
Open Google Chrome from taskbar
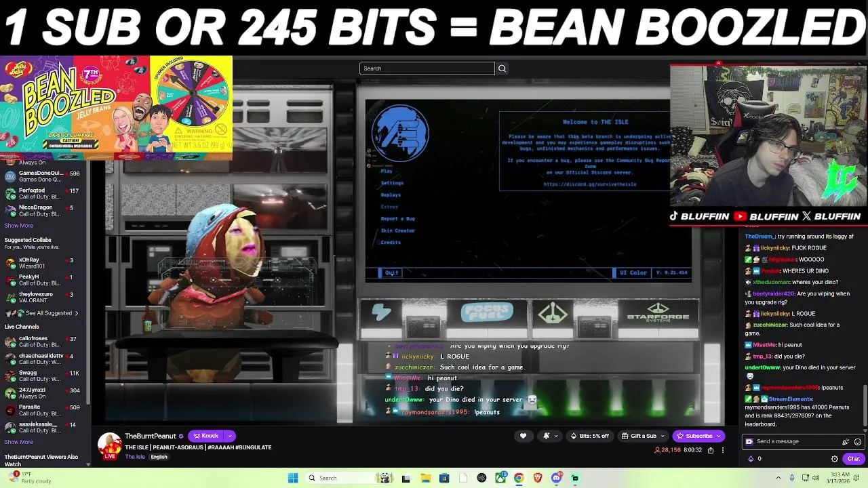[x=519, y=478]
